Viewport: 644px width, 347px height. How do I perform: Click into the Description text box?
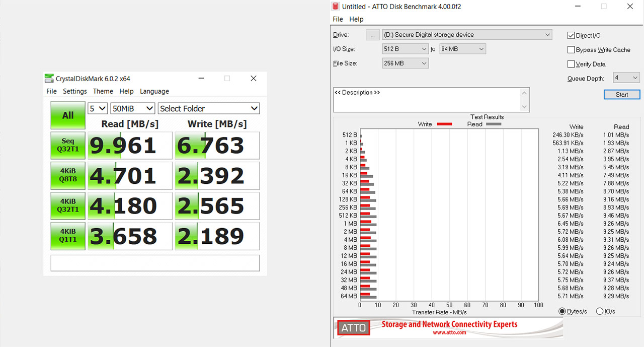click(427, 100)
